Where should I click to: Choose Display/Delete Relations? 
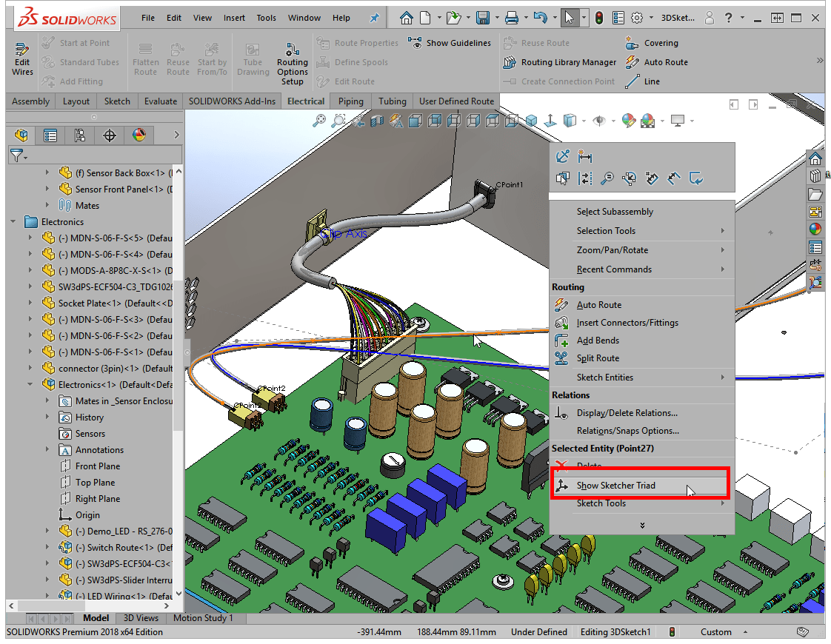[642, 413]
